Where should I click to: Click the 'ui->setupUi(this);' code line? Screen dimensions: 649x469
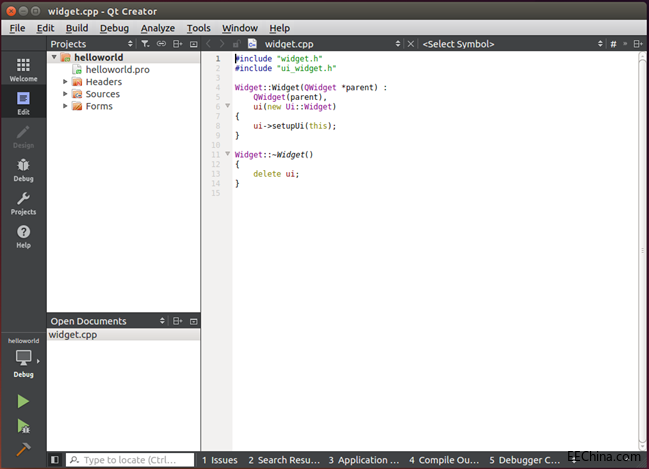(294, 126)
